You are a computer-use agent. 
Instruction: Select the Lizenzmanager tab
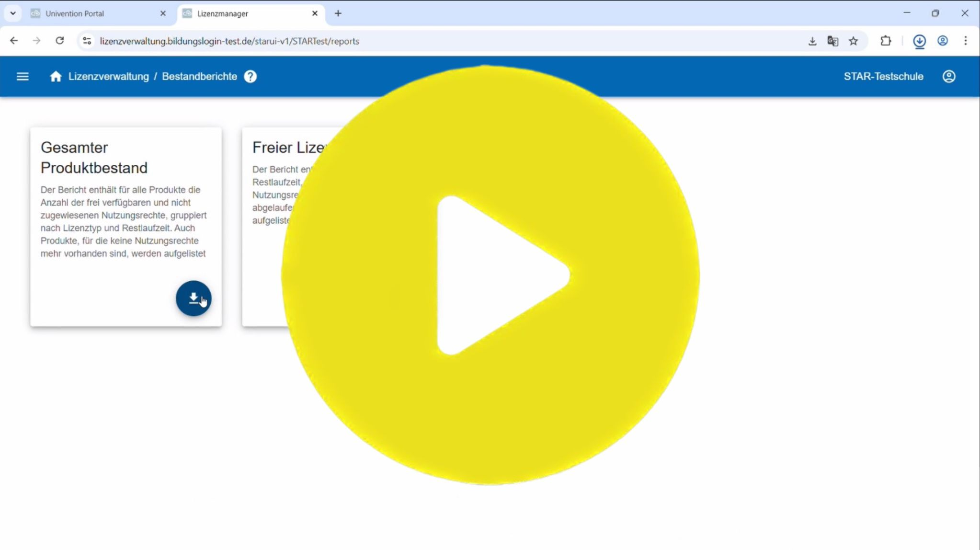[x=223, y=13]
